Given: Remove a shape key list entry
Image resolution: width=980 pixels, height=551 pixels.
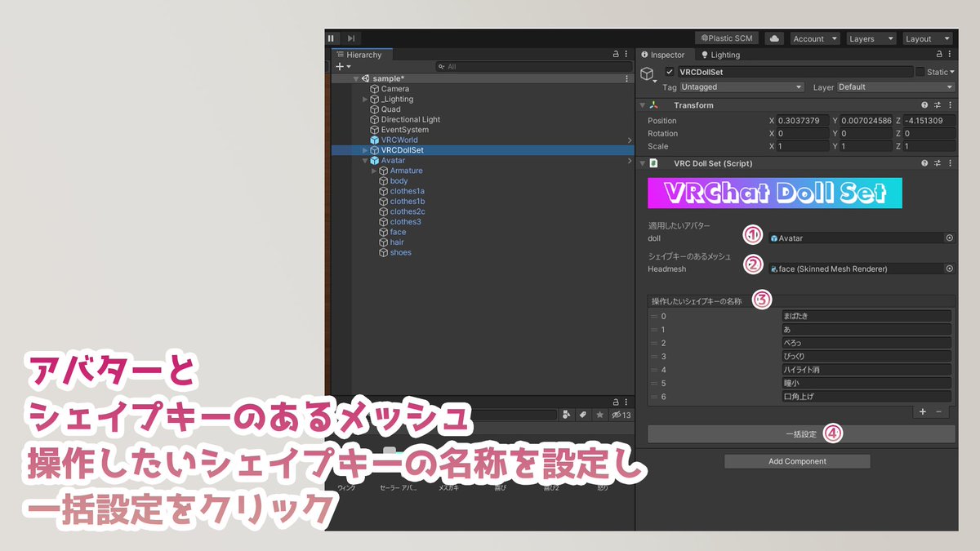Looking at the screenshot, I should (938, 412).
